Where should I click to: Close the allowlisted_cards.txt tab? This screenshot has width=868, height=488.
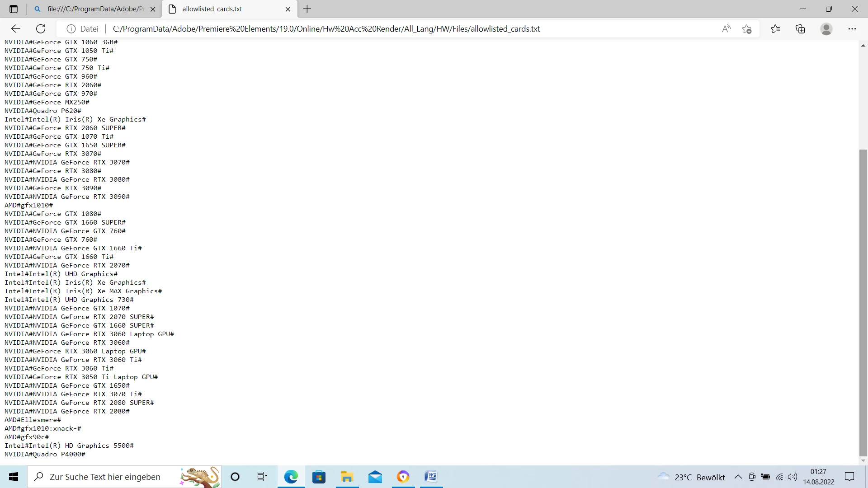[x=288, y=9]
